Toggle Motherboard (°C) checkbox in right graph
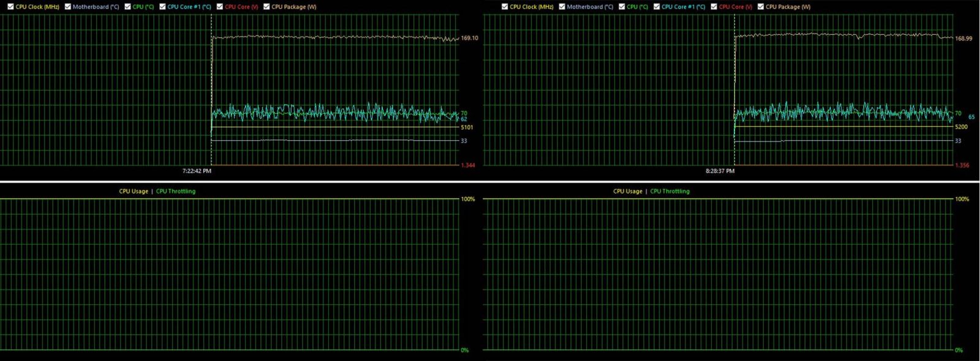Viewport: 980px width, 361px height. tap(562, 7)
